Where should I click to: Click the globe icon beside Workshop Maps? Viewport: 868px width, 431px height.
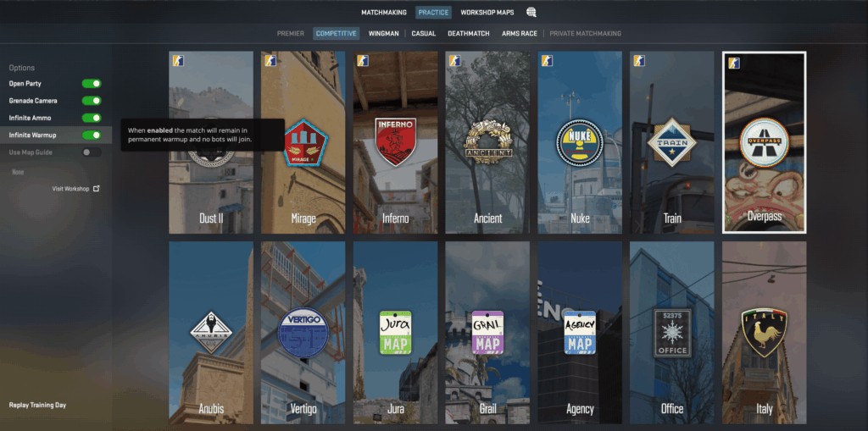531,13
